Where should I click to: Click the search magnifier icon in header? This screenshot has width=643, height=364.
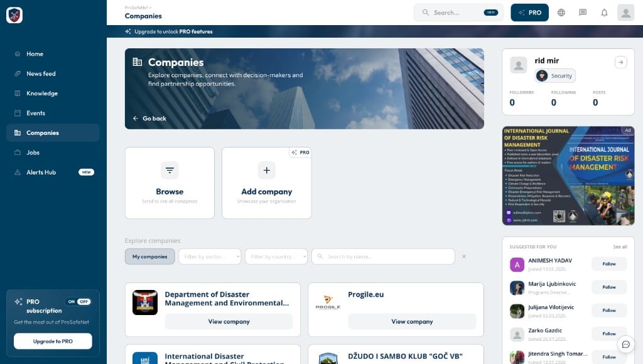point(425,13)
